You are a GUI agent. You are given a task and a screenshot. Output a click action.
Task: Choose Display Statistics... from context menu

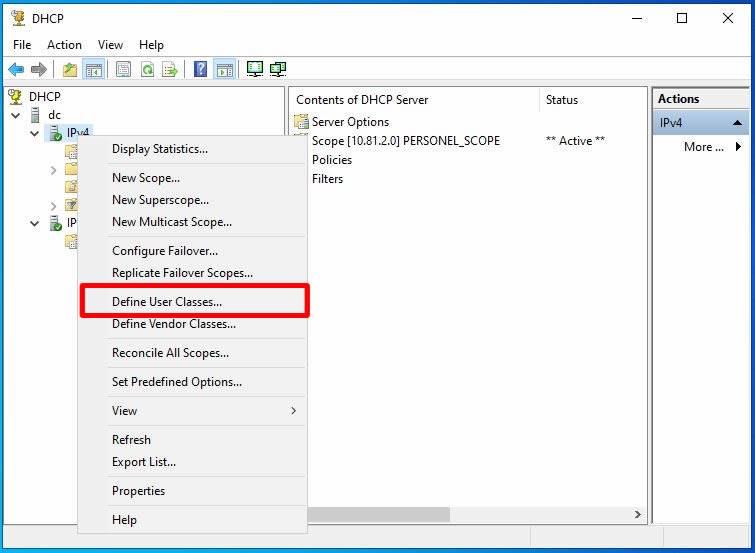pos(193,149)
